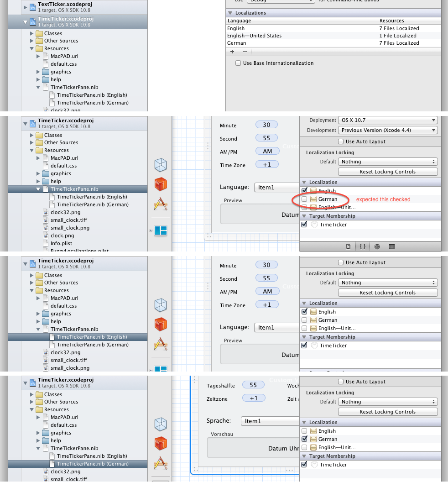Click the '1 File Localized' cell
Screen dimensions: 448x482
pyautogui.click(x=398, y=36)
